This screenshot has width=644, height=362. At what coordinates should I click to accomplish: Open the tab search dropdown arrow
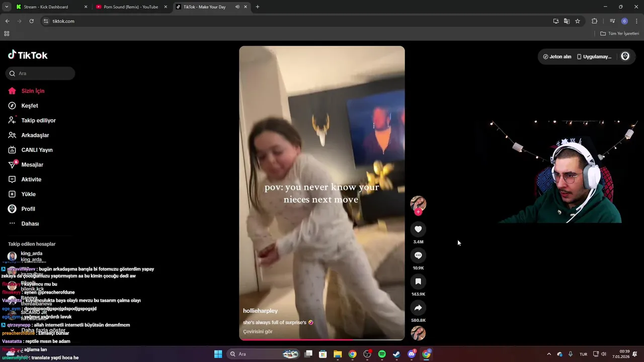click(7, 7)
